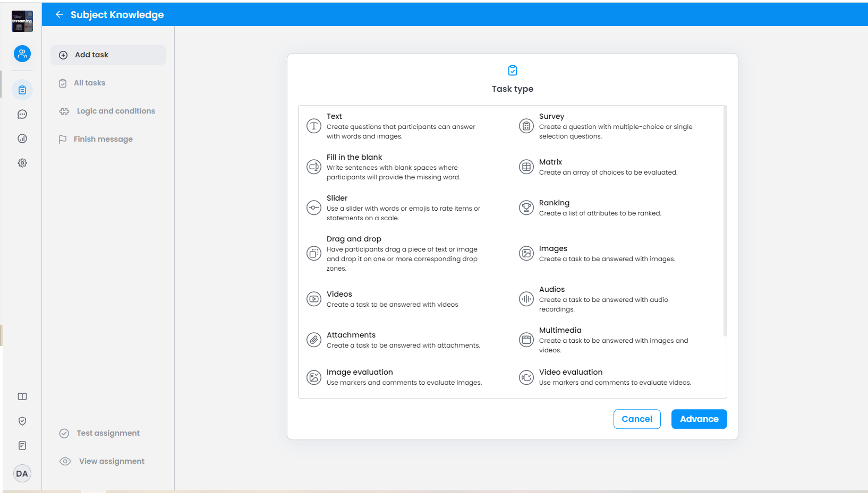Choose the Image evaluation icon
This screenshot has width=868, height=493.
click(314, 377)
